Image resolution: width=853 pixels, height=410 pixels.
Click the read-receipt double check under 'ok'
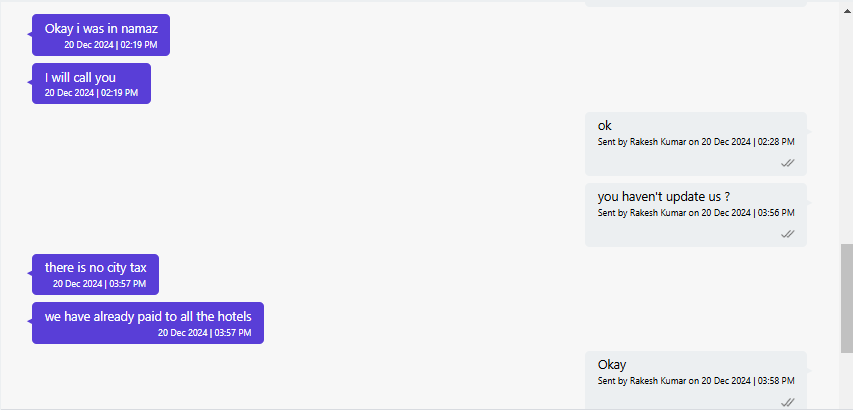[x=787, y=163]
